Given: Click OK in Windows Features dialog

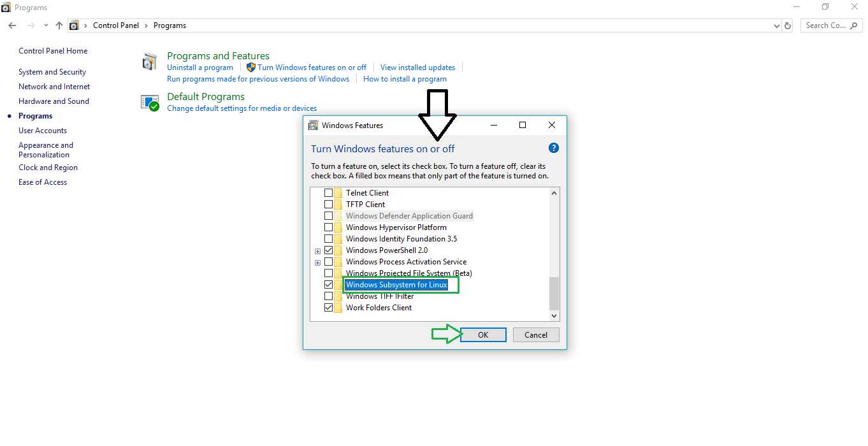Looking at the screenshot, I should pyautogui.click(x=483, y=335).
